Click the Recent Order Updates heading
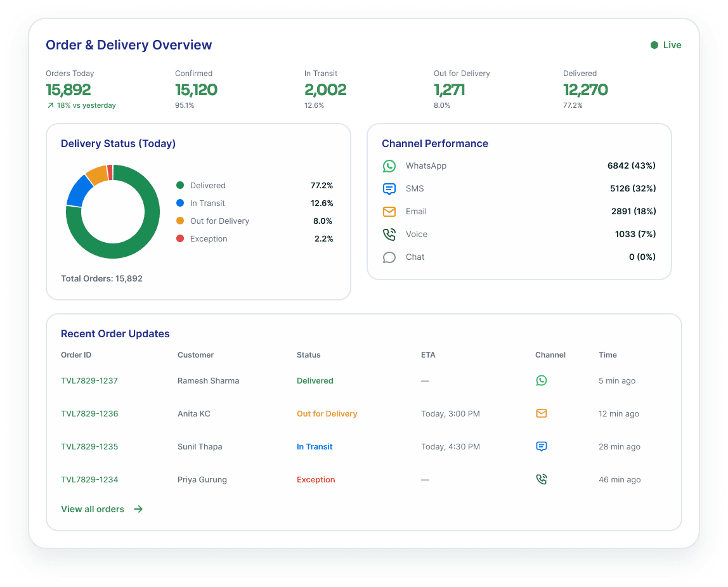 (115, 333)
